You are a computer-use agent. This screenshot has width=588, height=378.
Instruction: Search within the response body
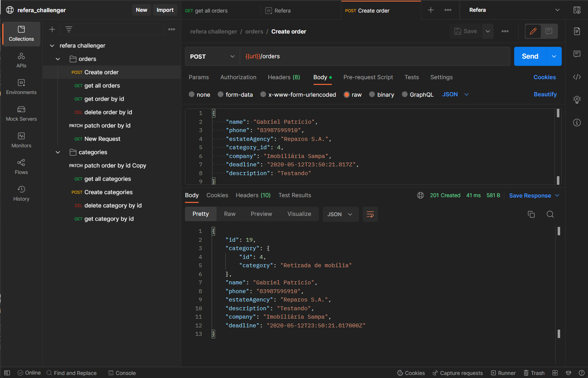pyautogui.click(x=550, y=214)
